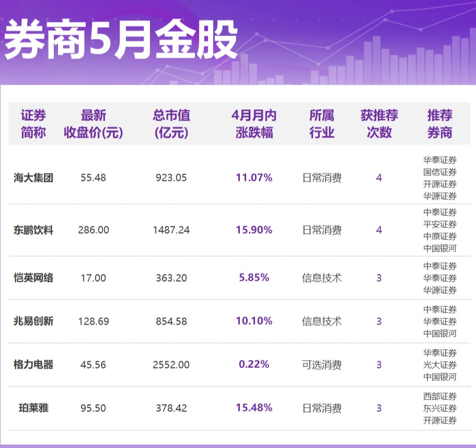Click 东兴证券 in 珀莱雅 row
The height and width of the screenshot is (448, 476).
point(440,408)
